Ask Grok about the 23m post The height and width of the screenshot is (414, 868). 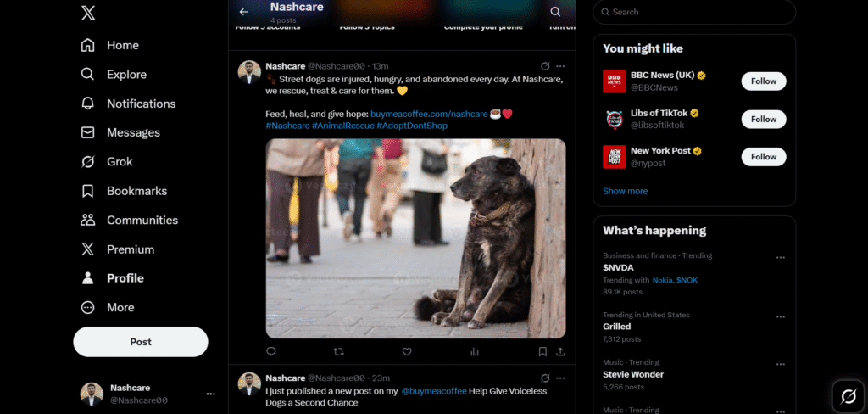[x=545, y=378]
